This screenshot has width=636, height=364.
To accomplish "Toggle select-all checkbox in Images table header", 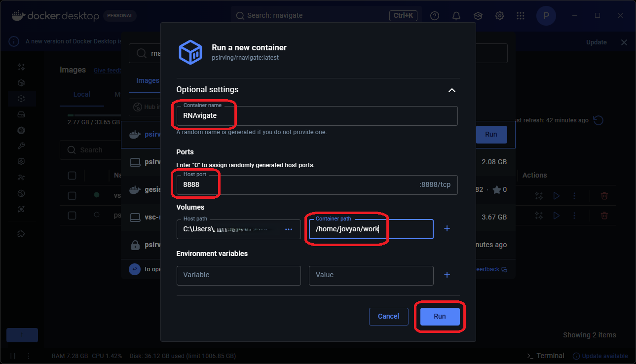I will (x=72, y=176).
